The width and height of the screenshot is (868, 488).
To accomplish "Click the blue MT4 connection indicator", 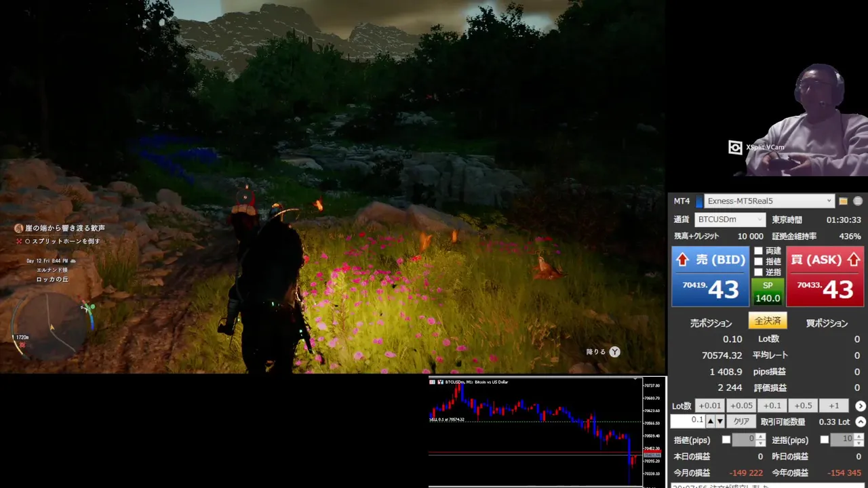I will (x=699, y=201).
